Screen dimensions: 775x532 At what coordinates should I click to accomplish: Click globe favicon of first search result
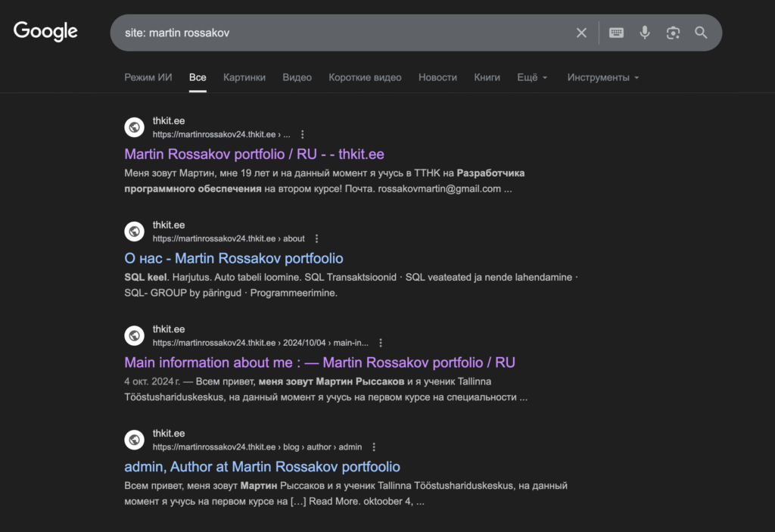(x=135, y=127)
